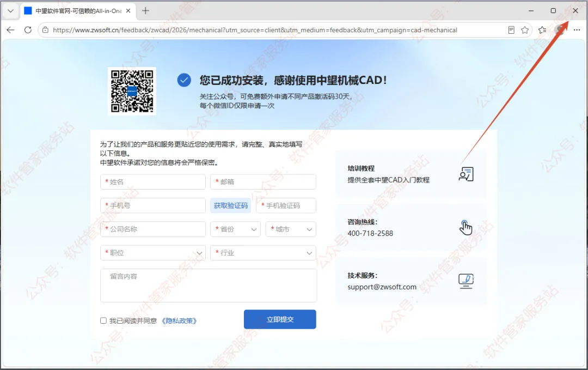This screenshot has height=370, width=588.
Task: Minimize the browser window
Action: pyautogui.click(x=531, y=11)
